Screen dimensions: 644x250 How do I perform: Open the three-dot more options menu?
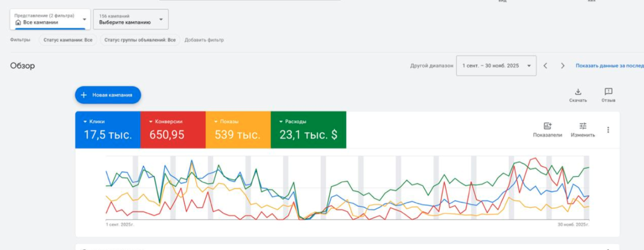tap(608, 130)
